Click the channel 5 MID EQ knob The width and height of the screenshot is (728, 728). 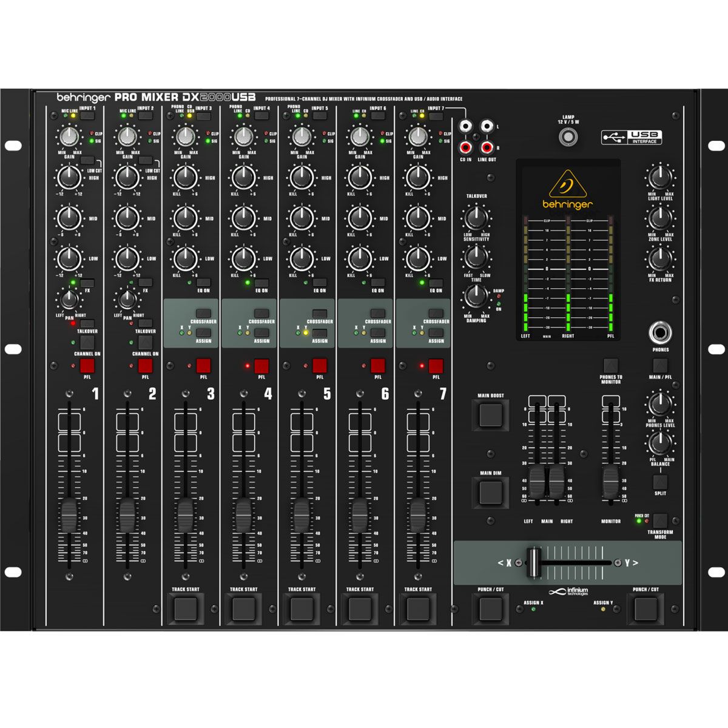(301, 217)
